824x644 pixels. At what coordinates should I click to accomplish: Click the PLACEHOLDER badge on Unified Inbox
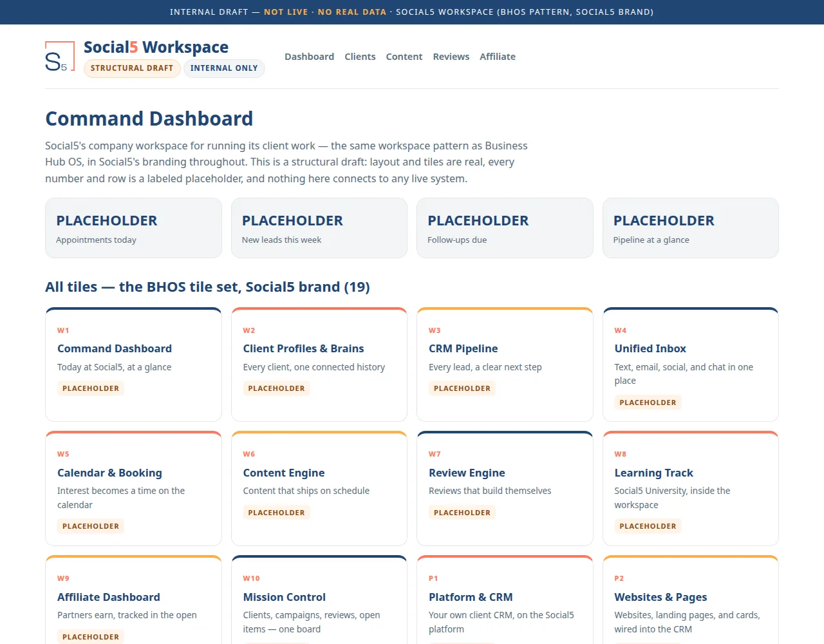648,402
